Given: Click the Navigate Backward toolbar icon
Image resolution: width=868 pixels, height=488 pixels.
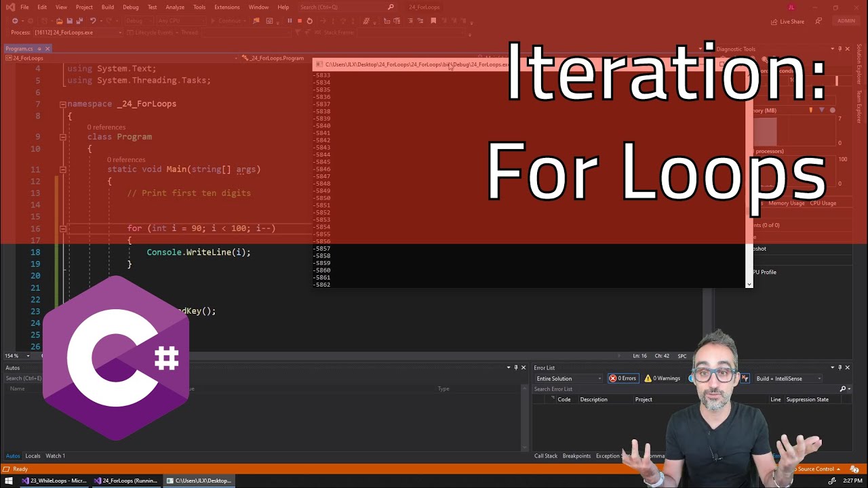Looking at the screenshot, I should (15, 21).
